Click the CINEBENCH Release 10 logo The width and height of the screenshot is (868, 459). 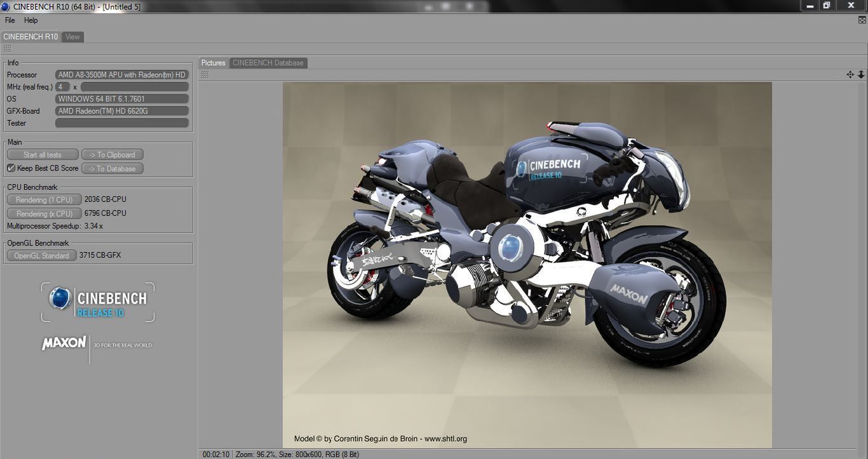point(98,302)
